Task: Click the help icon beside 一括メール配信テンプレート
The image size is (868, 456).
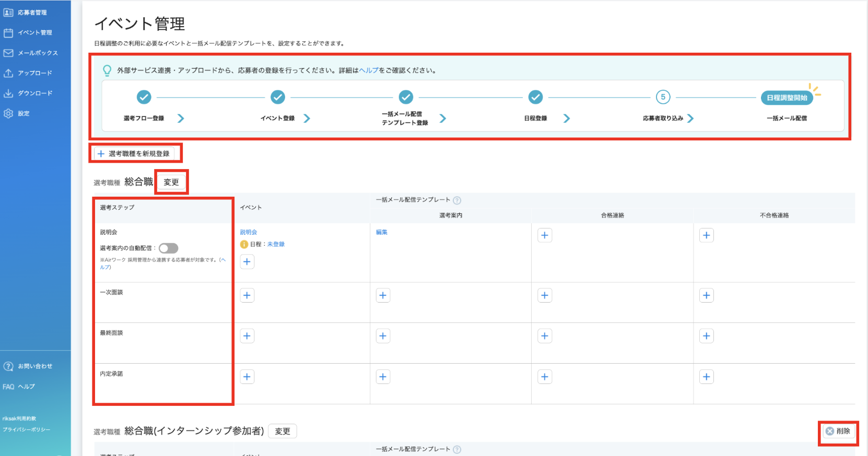Action: (457, 200)
